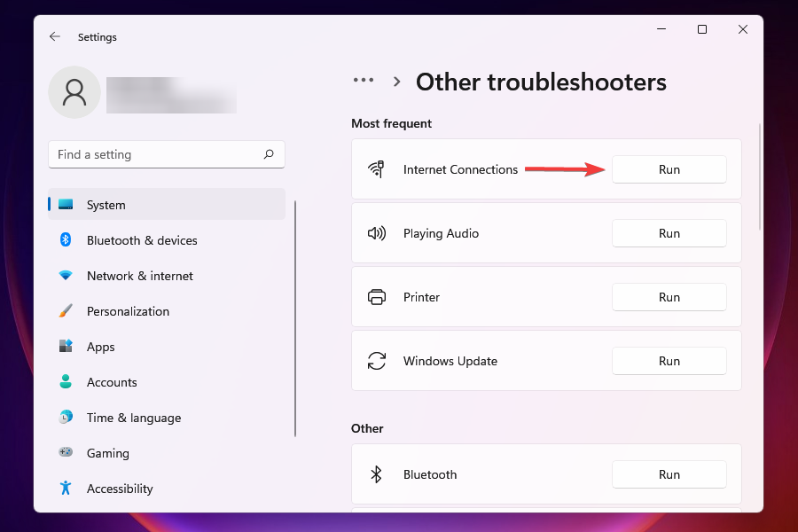The width and height of the screenshot is (798, 532).
Task: Click the Other troubleshooters page title
Action: click(541, 82)
